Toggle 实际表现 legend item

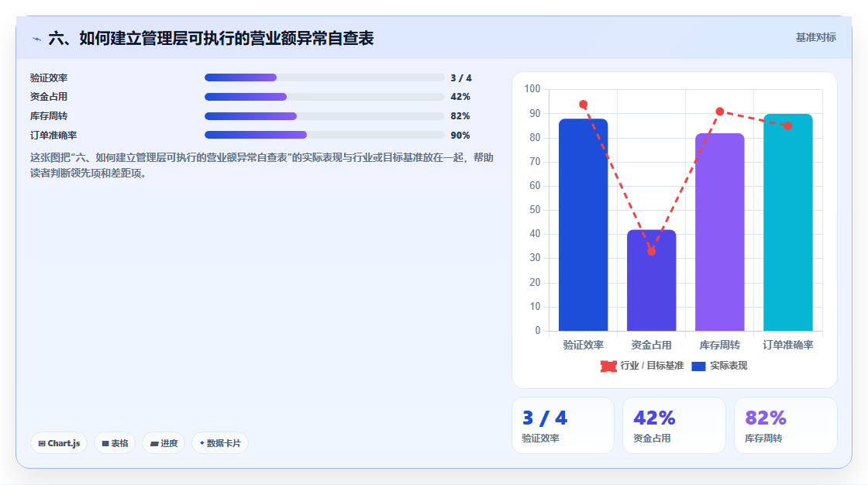(x=720, y=366)
